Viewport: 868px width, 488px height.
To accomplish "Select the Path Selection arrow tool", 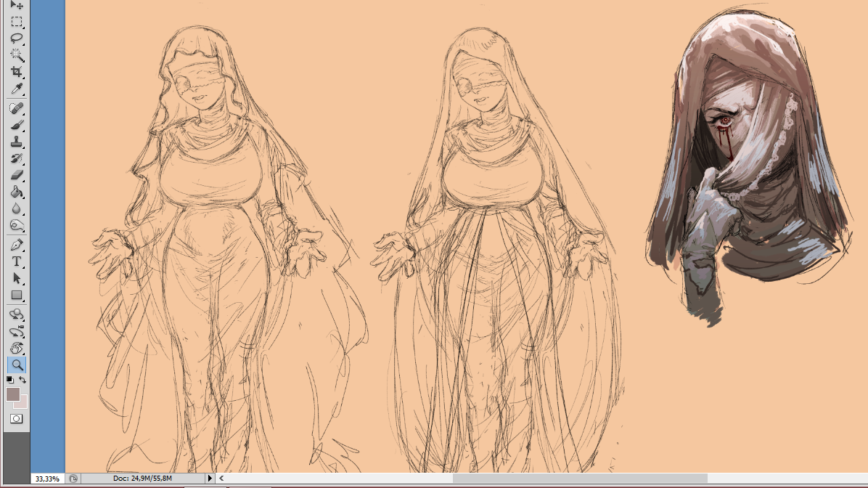I will [17, 278].
